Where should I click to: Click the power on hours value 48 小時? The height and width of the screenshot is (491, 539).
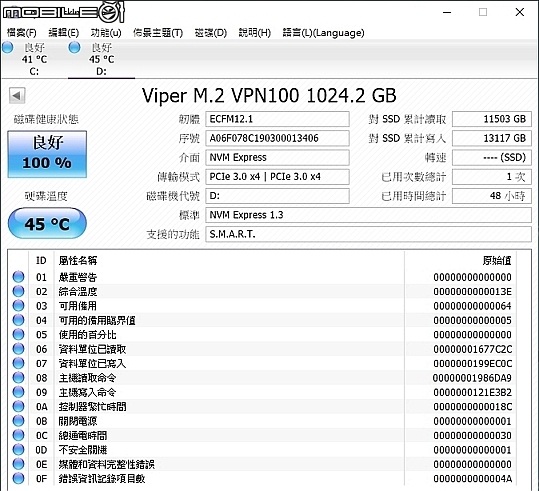492,196
